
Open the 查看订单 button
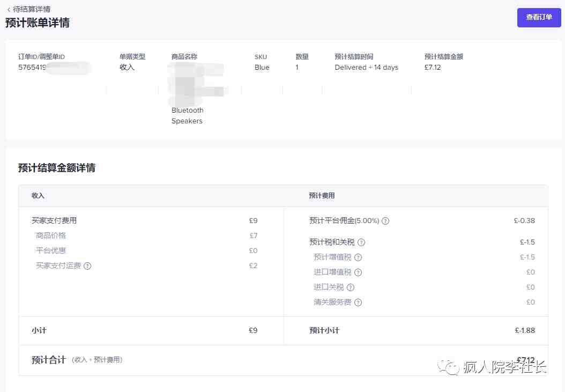539,17
